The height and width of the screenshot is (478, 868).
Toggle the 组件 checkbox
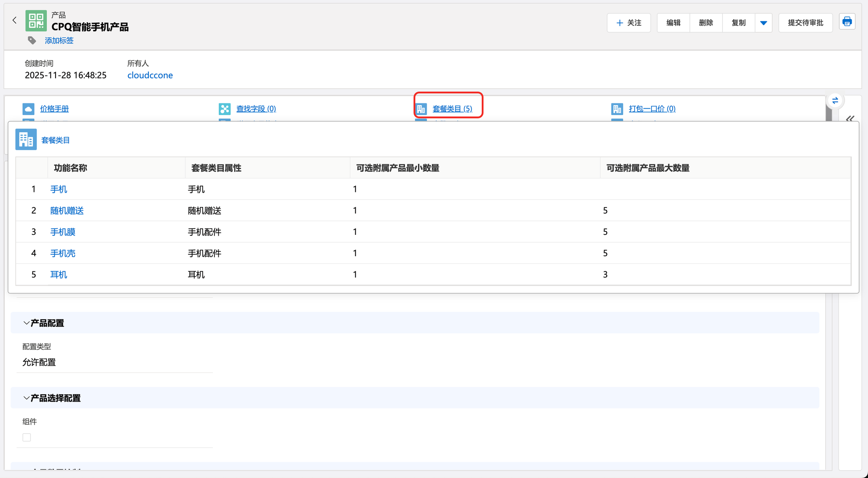click(27, 437)
